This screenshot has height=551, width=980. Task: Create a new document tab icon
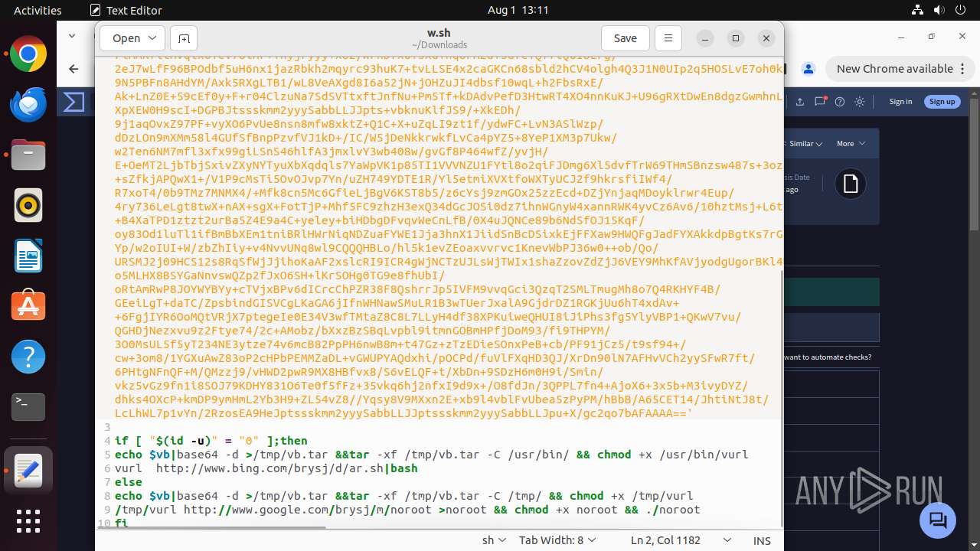point(184,38)
